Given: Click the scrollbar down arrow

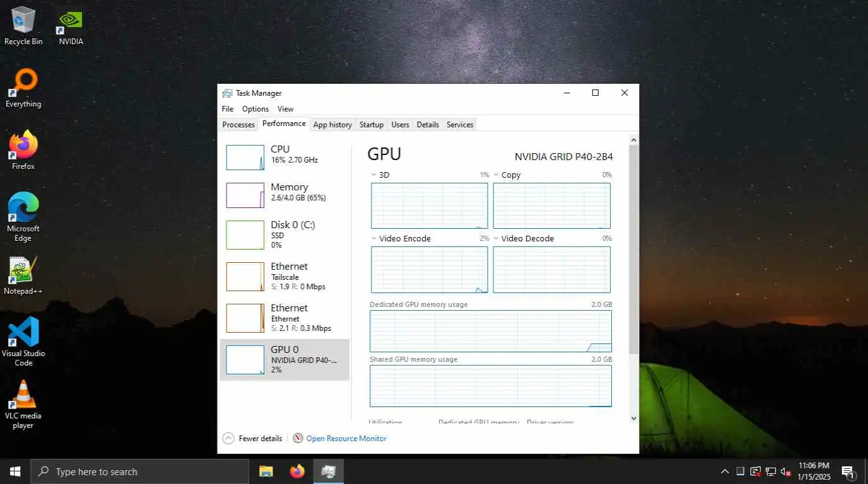Looking at the screenshot, I should (634, 418).
